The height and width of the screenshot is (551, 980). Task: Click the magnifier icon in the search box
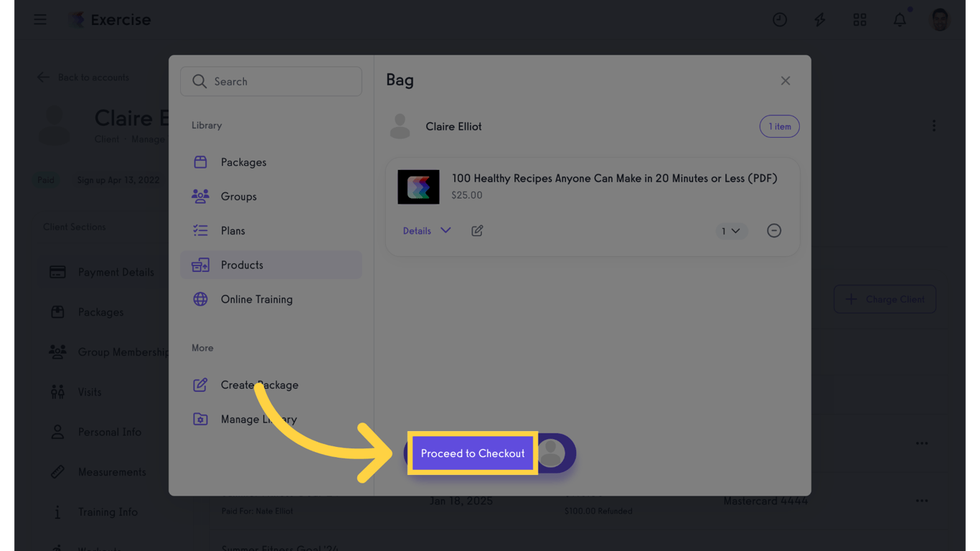[x=199, y=82]
